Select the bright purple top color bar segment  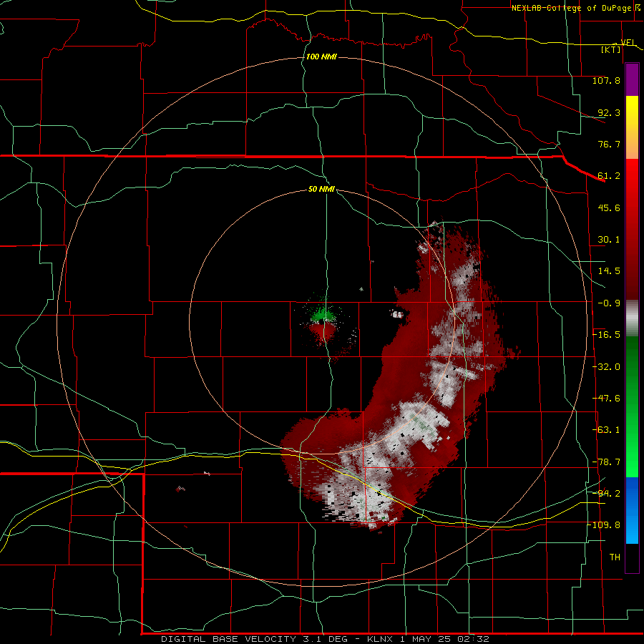(632, 79)
